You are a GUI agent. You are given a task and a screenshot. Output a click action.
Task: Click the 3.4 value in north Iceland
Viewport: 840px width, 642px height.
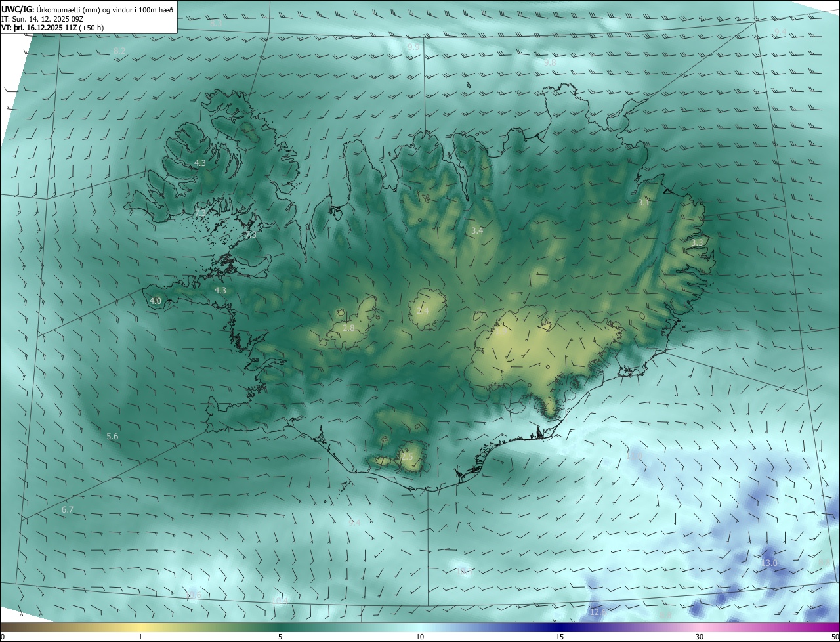(x=477, y=230)
